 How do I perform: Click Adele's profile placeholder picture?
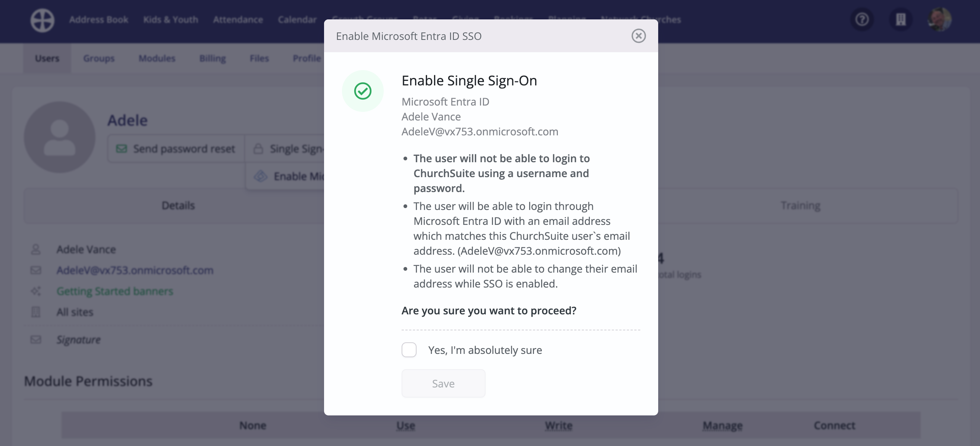coord(59,137)
